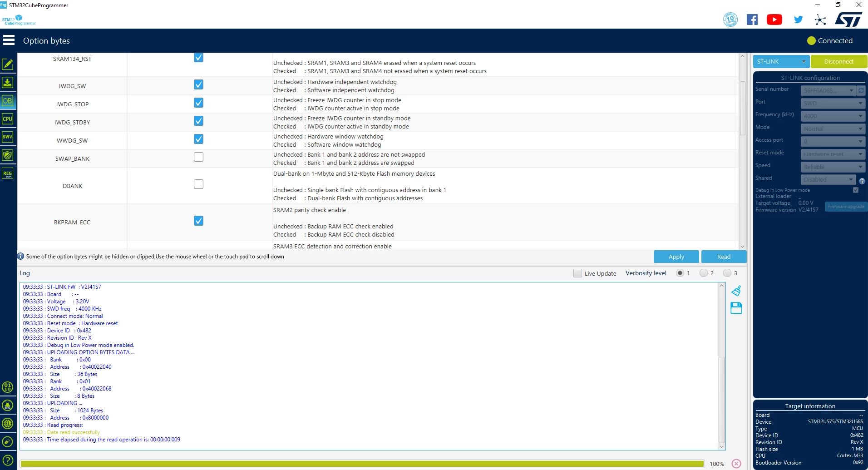The image size is (868, 470).
Task: Click the Disconnect button
Action: pyautogui.click(x=839, y=61)
